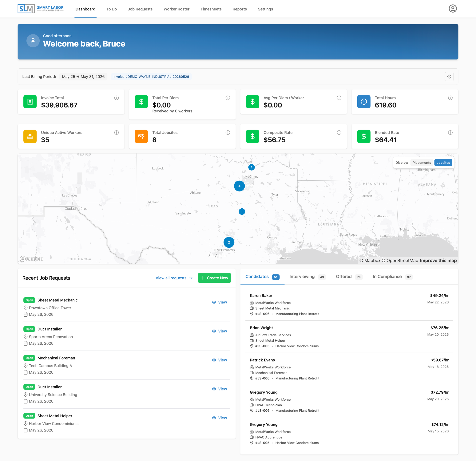Click the Total Jobsites barrier icon
Screen dimensions: 476x461
pyautogui.click(x=141, y=136)
